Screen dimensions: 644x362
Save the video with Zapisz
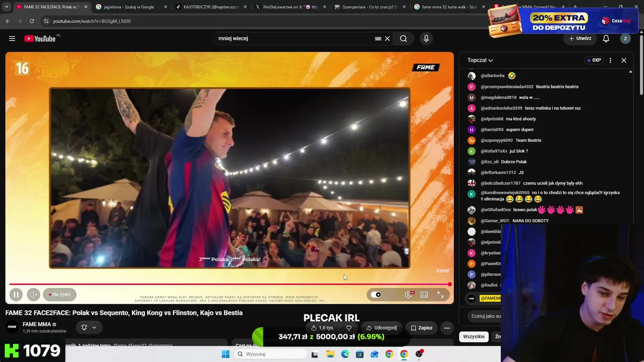421,328
